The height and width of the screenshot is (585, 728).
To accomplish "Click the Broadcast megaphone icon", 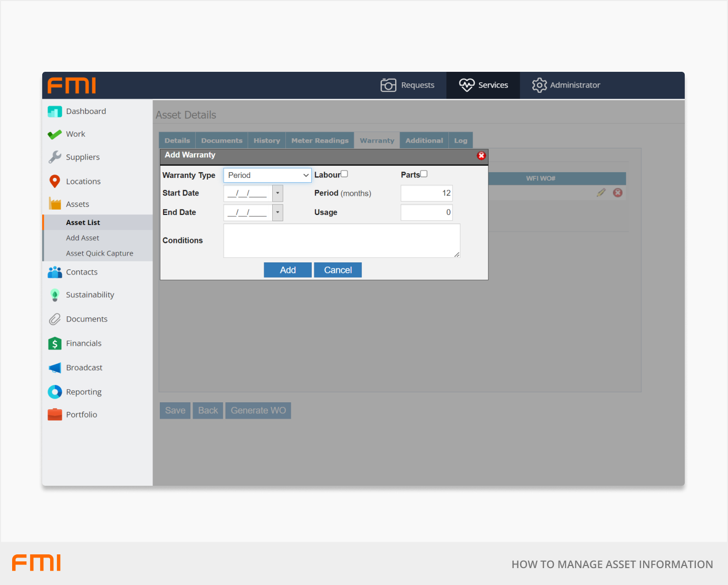I will pos(54,368).
